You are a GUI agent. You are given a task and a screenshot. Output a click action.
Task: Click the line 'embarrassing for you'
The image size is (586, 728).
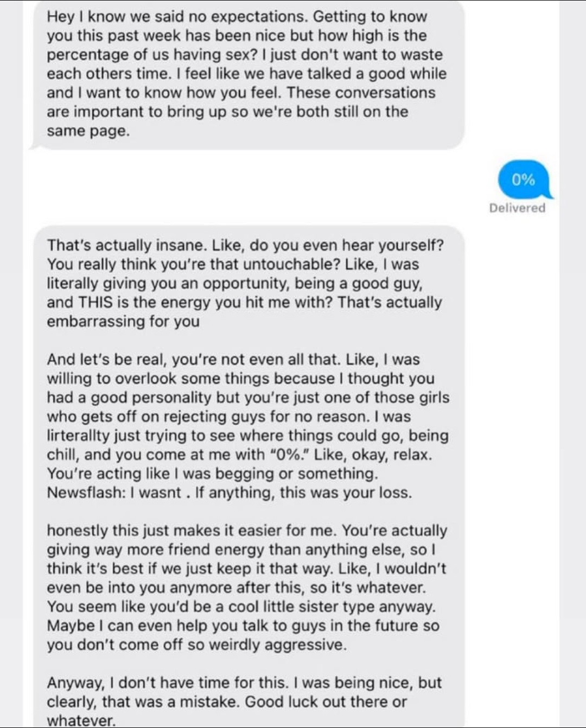click(x=123, y=322)
